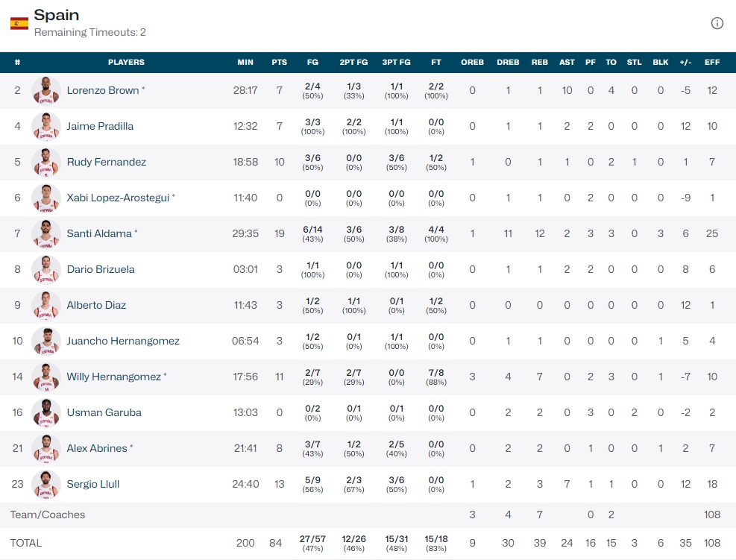Open Willy Hernangomez's avatar
Image resolution: width=736 pixels, height=560 pixels.
(x=46, y=377)
